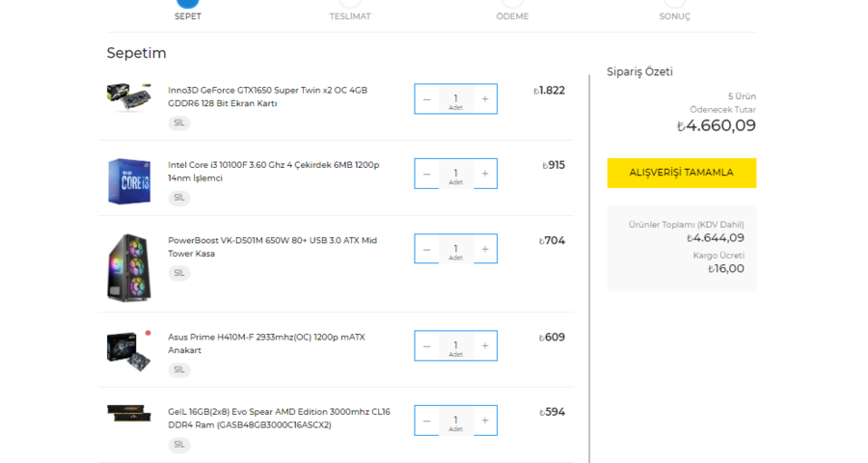Decrease quantity of Inno3D GeForce GTX1650

click(427, 99)
